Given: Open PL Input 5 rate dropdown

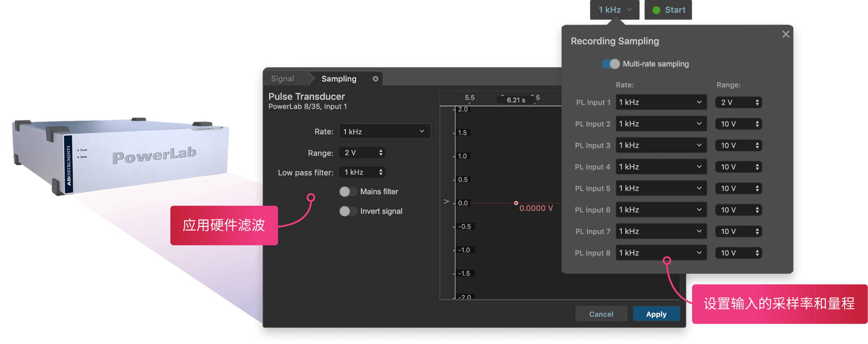Looking at the screenshot, I should coord(661,188).
